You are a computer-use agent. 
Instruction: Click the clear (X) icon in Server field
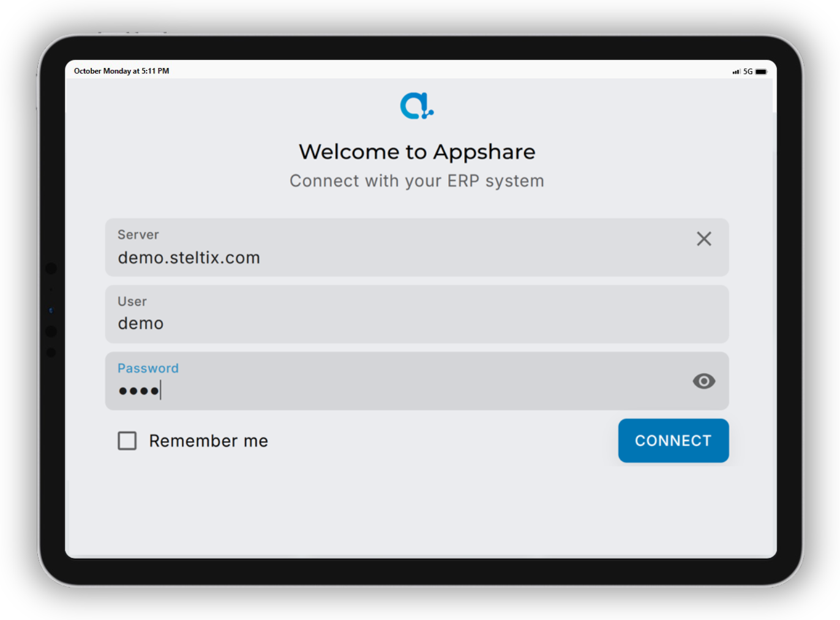point(703,239)
